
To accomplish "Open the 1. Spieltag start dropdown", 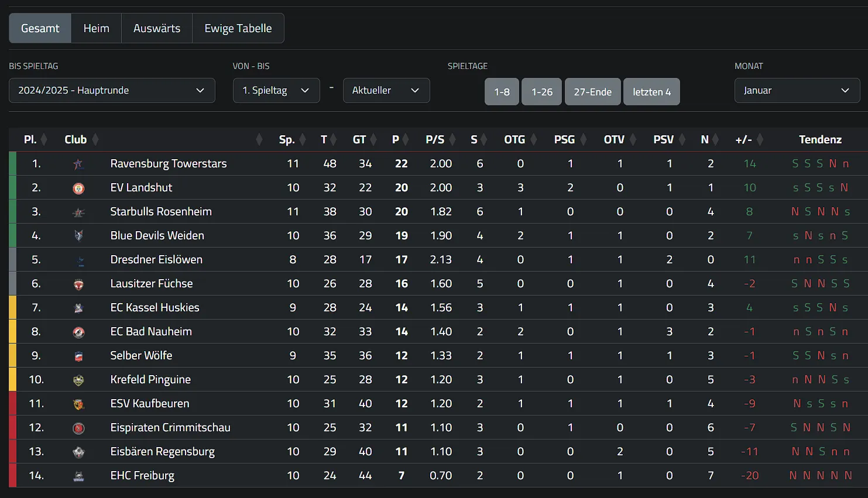I will (x=276, y=91).
